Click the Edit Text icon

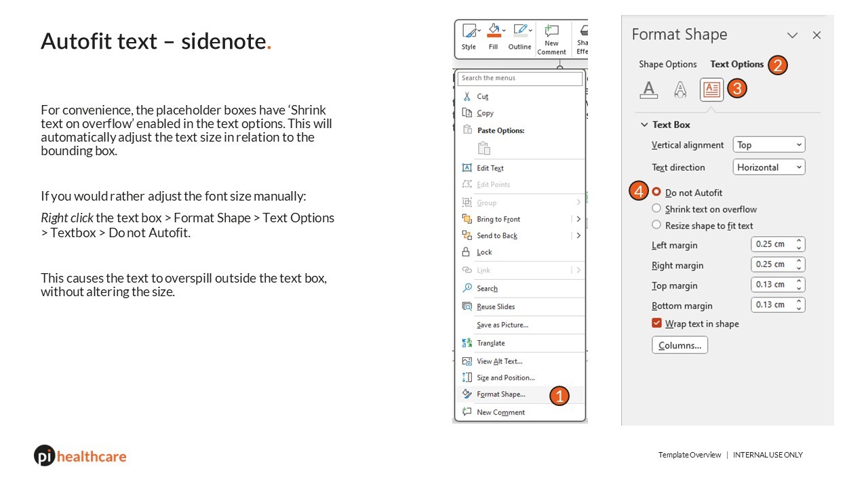point(467,167)
